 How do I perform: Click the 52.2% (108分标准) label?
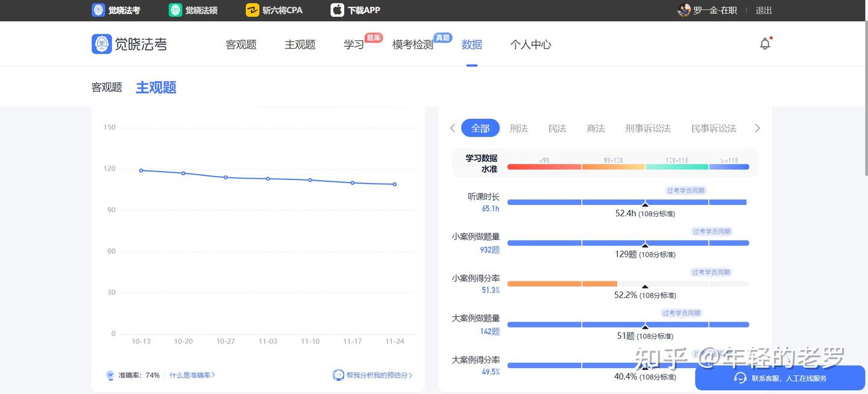coord(645,295)
